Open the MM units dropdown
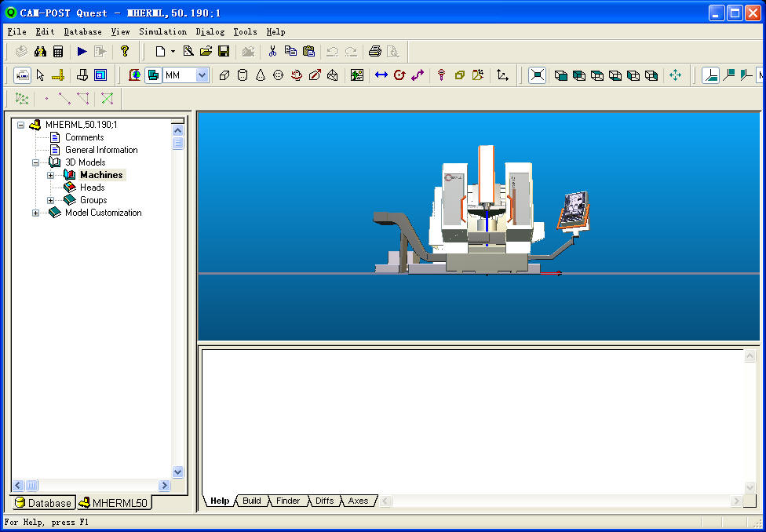This screenshot has width=766, height=532. pyautogui.click(x=202, y=75)
